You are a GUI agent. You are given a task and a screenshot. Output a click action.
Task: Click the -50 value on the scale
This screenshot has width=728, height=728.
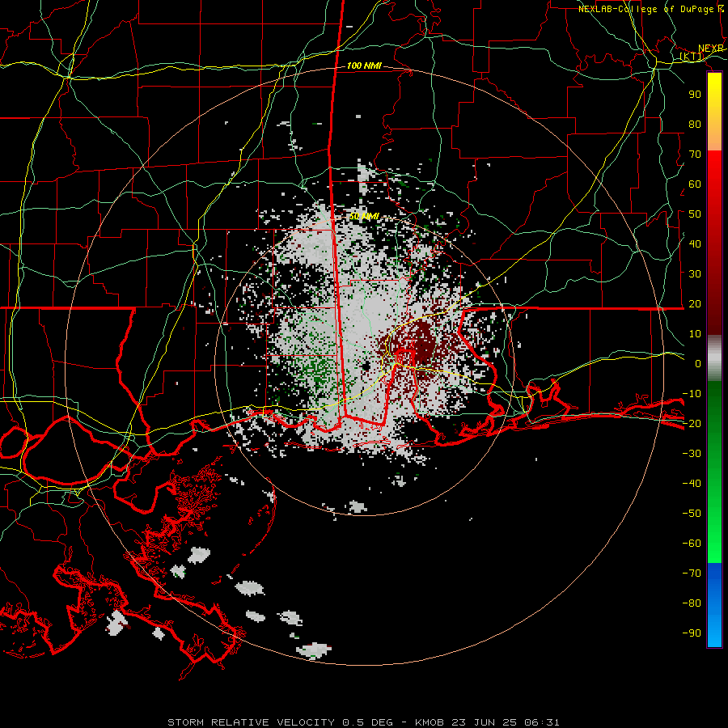(x=692, y=514)
